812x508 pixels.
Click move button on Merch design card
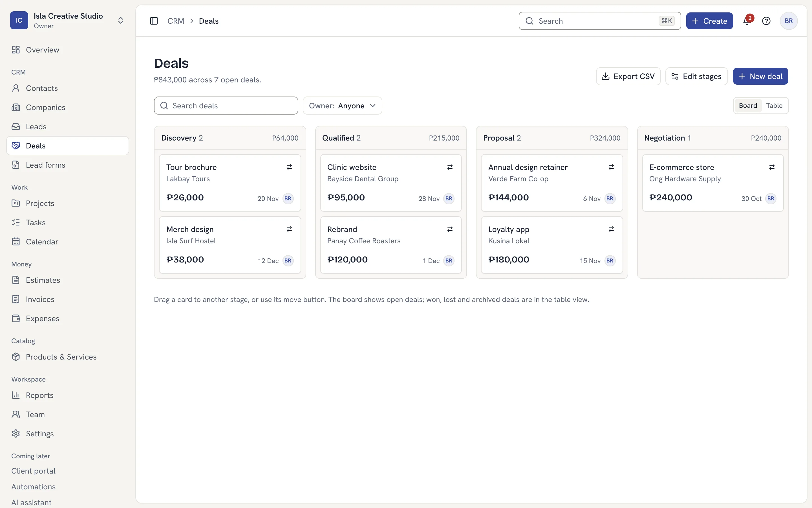[x=289, y=229]
